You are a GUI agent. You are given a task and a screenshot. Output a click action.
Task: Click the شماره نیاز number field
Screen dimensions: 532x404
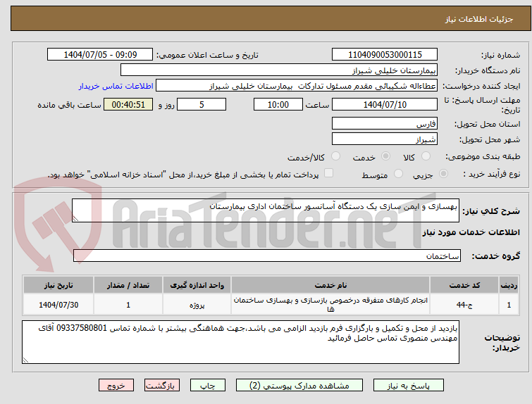pyautogui.click(x=385, y=55)
